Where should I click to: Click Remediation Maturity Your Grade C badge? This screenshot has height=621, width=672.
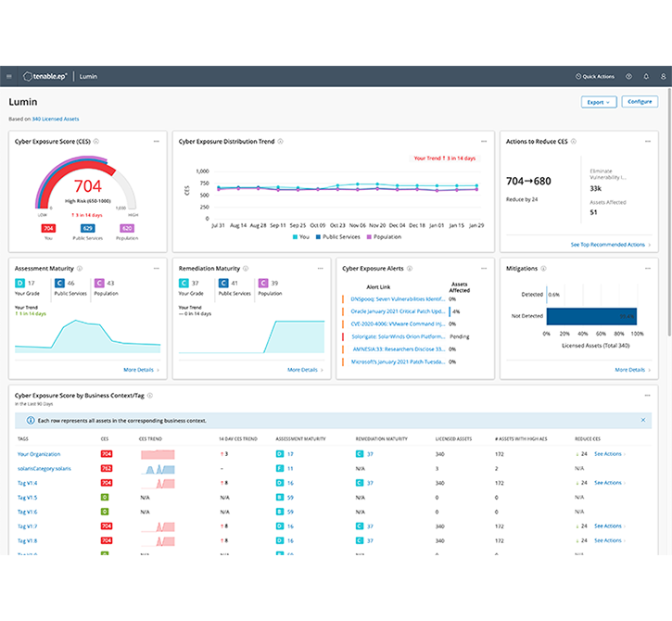point(184,283)
